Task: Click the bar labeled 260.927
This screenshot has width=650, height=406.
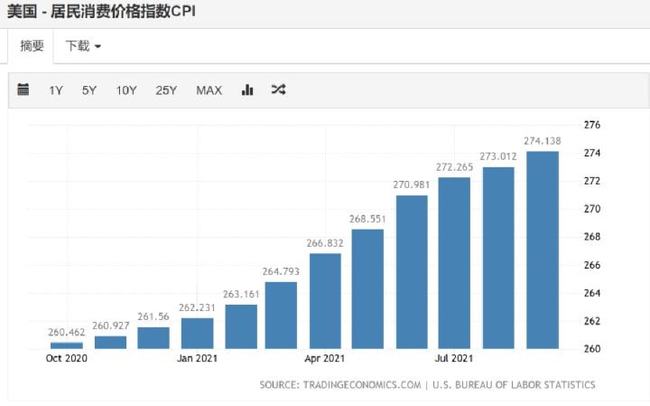Action: click(111, 342)
